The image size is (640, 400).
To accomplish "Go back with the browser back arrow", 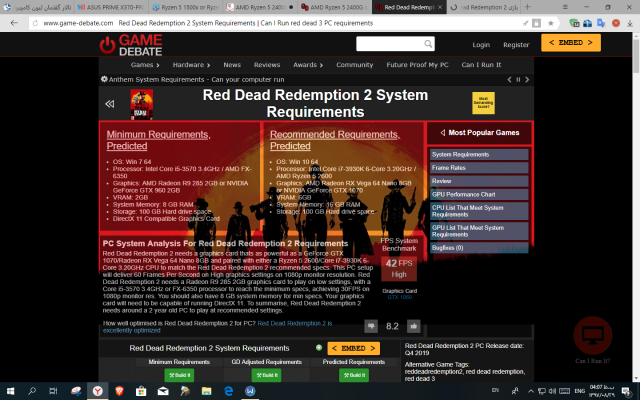I will [14, 23].
